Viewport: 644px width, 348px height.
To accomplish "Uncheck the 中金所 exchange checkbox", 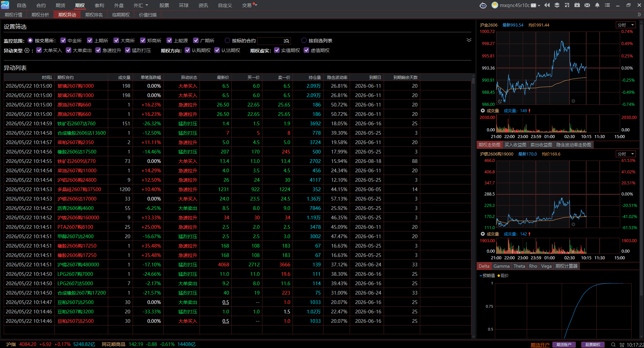I will click(x=63, y=40).
